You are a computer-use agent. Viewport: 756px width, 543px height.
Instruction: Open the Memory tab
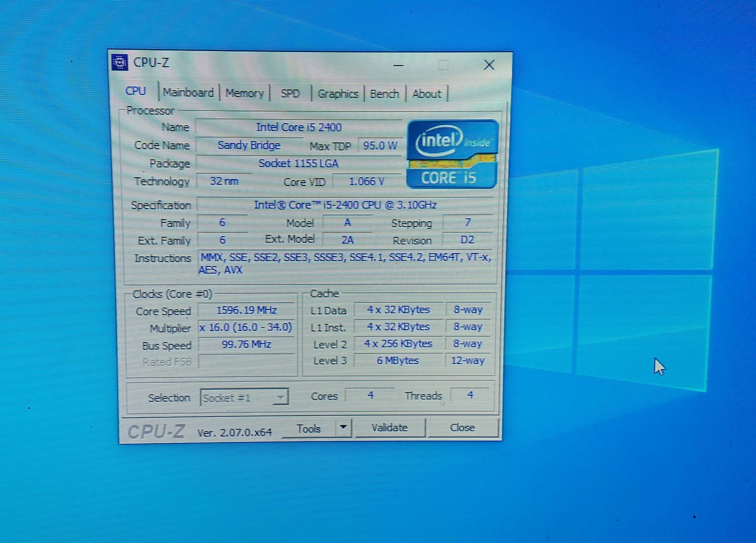(x=244, y=93)
